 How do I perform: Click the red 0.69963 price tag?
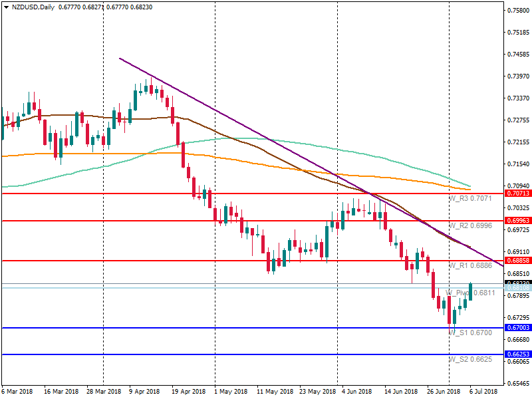click(x=517, y=220)
